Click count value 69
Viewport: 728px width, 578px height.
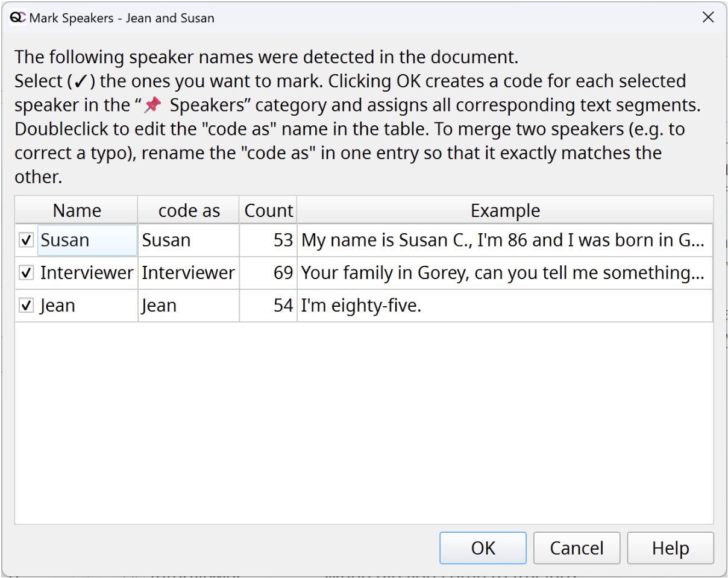click(268, 273)
